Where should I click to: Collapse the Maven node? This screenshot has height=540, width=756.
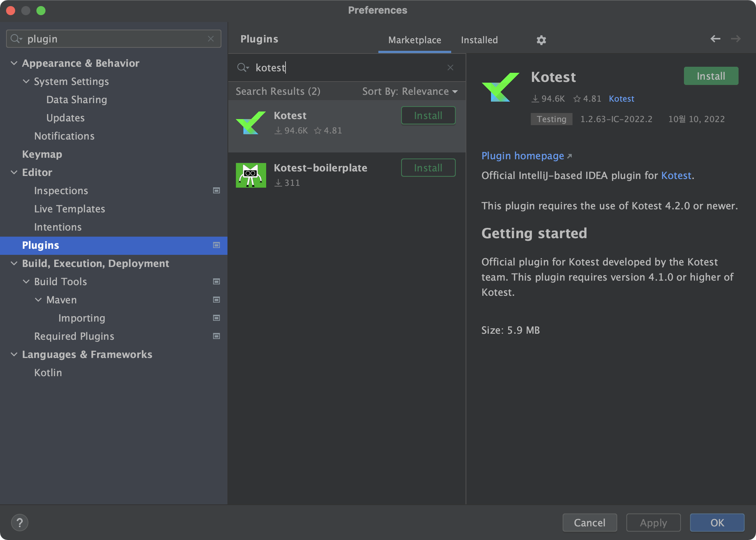(x=38, y=300)
